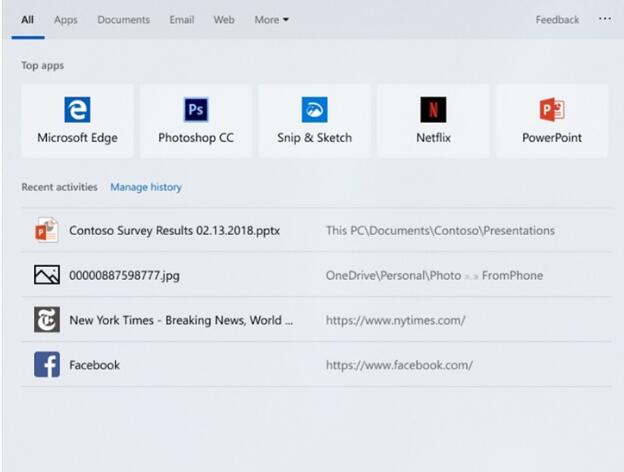Open 00000887598777.jpg from recent activities
Viewport: 624px width, 472px height.
pyautogui.click(x=124, y=275)
